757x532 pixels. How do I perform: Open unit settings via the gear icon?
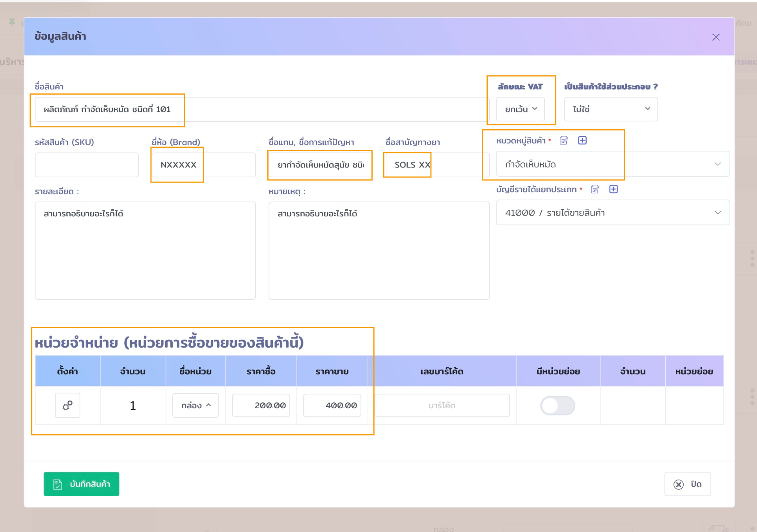point(67,405)
